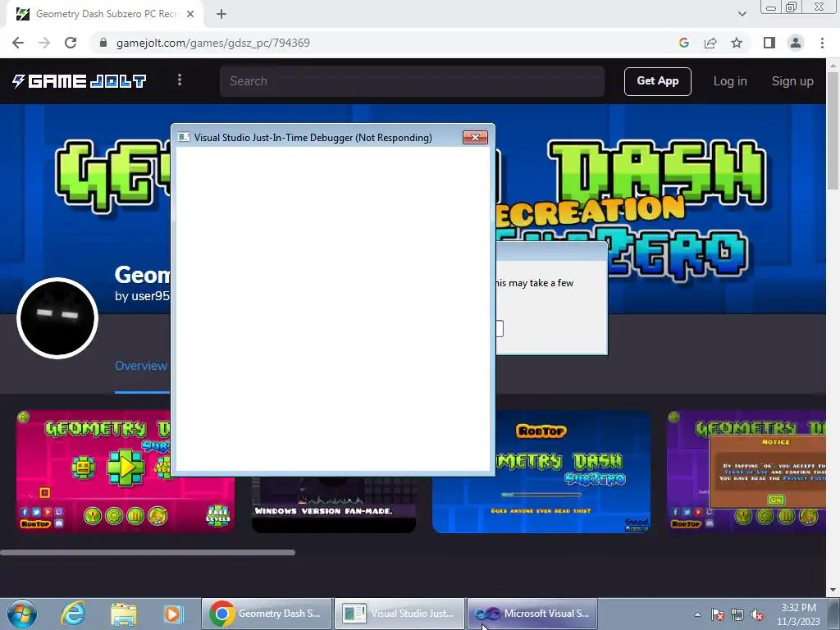Click the Action Center flag icon
This screenshot has height=630, width=840.
pos(718,614)
